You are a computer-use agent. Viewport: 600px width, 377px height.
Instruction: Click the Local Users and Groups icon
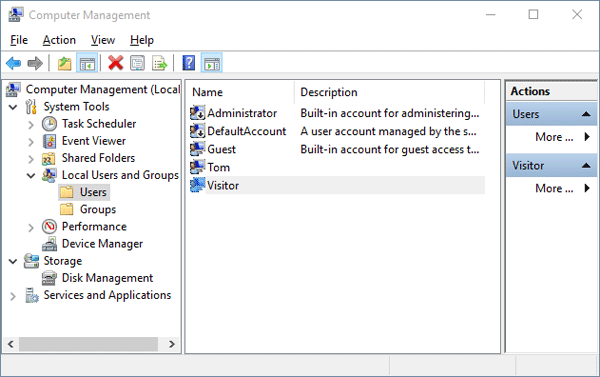(49, 175)
